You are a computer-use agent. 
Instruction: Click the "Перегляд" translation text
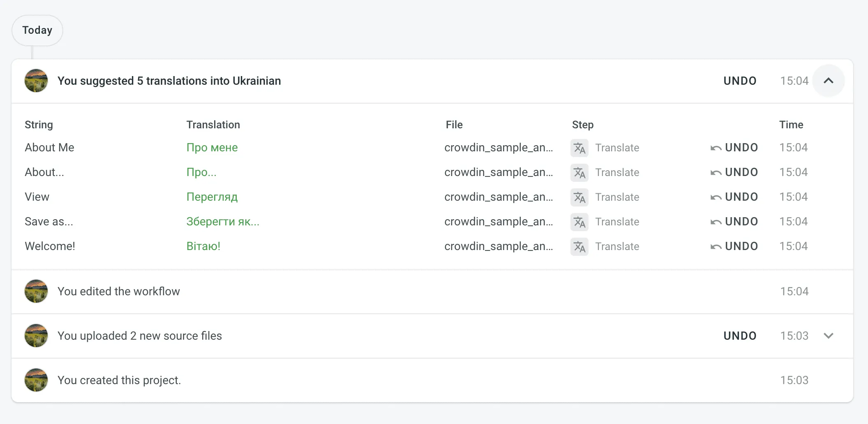(212, 197)
